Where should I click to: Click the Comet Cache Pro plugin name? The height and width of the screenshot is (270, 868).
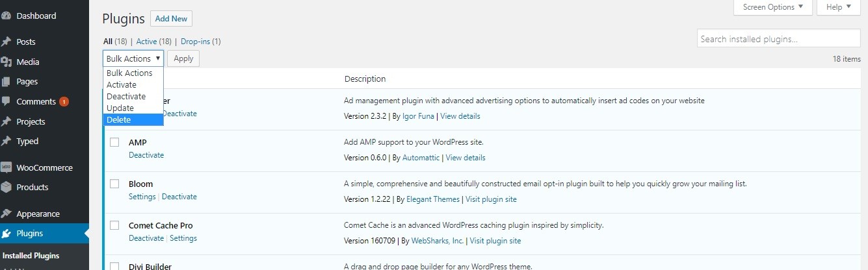(x=161, y=225)
